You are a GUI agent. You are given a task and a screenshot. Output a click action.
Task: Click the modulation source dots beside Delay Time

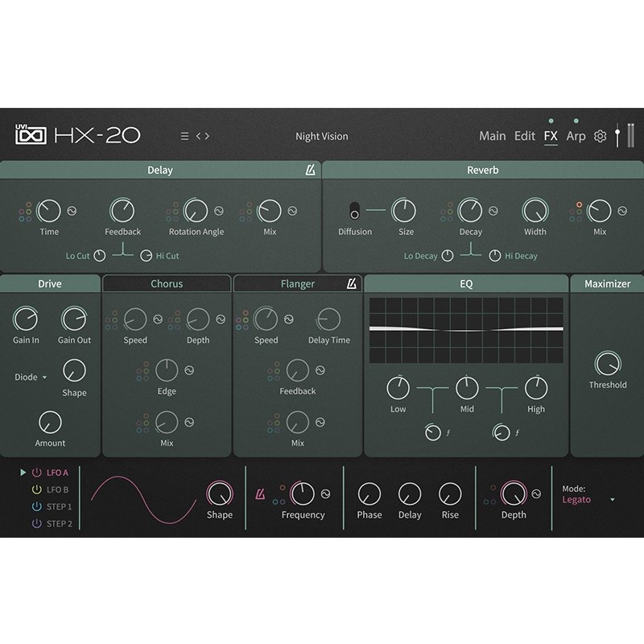[25, 212]
